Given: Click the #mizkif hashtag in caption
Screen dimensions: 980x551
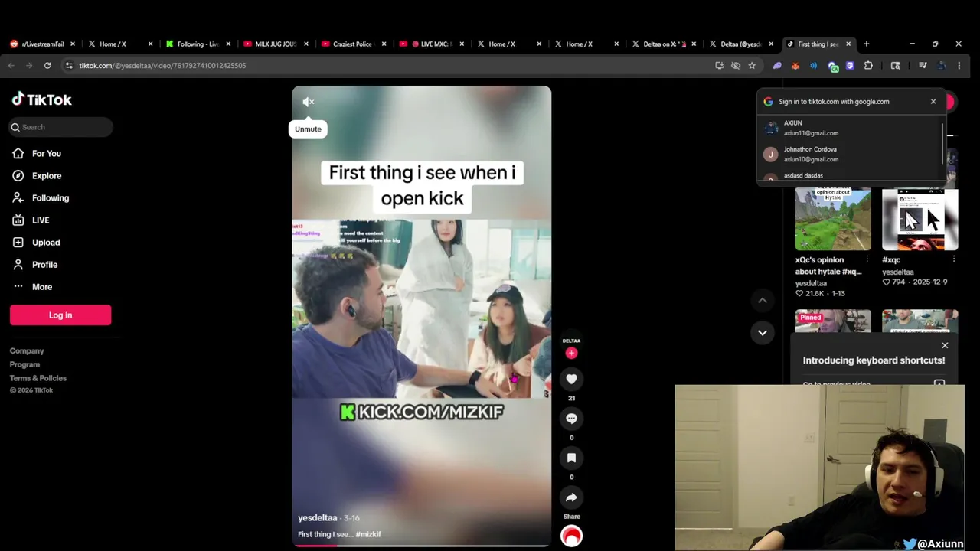Looking at the screenshot, I should [x=368, y=534].
